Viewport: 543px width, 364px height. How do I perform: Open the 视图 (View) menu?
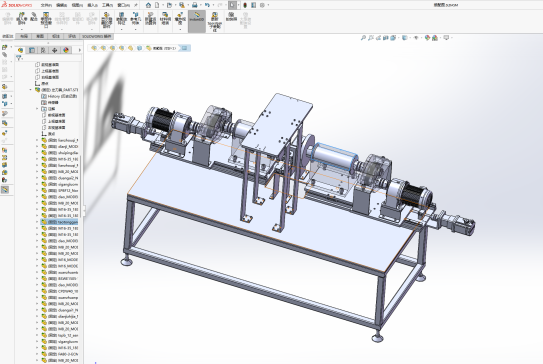coord(77,5)
